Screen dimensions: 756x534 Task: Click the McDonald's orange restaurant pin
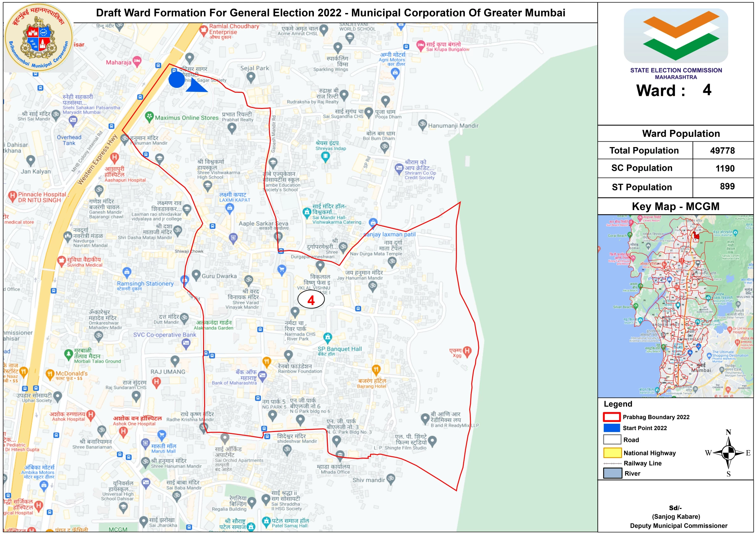coord(50,374)
